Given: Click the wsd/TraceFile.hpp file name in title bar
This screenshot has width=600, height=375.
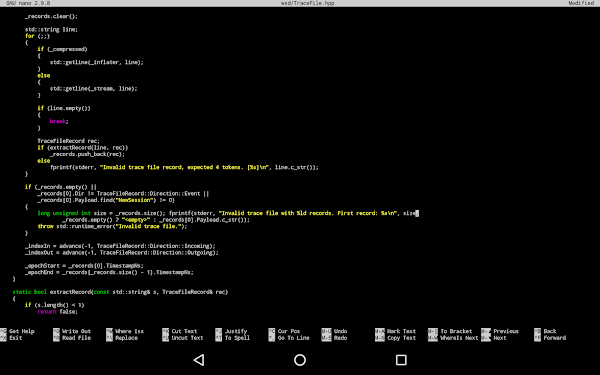Looking at the screenshot, I should tap(308, 3).
